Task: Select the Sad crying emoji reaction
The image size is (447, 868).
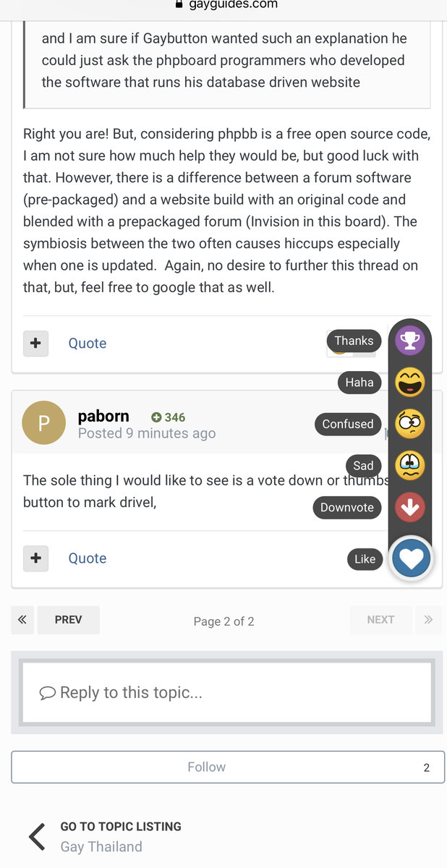Action: click(410, 466)
